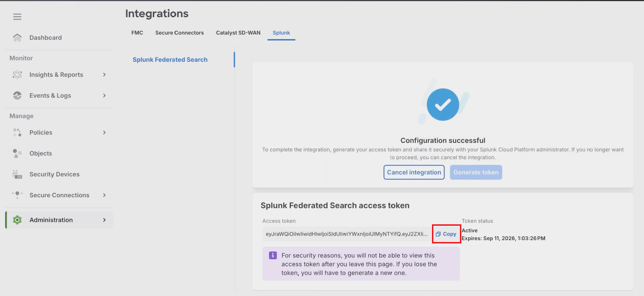
Task: Click the Dashboard home icon
Action: pyautogui.click(x=17, y=38)
